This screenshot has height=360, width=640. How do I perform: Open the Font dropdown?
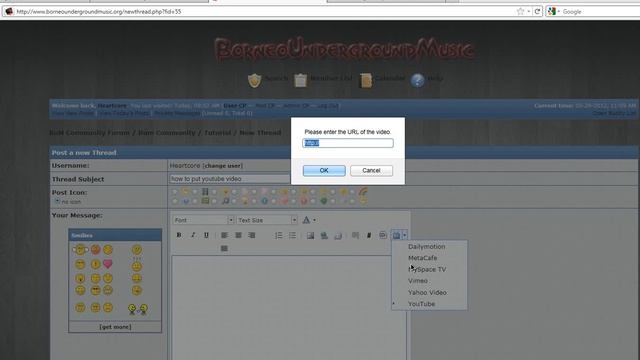pos(203,220)
